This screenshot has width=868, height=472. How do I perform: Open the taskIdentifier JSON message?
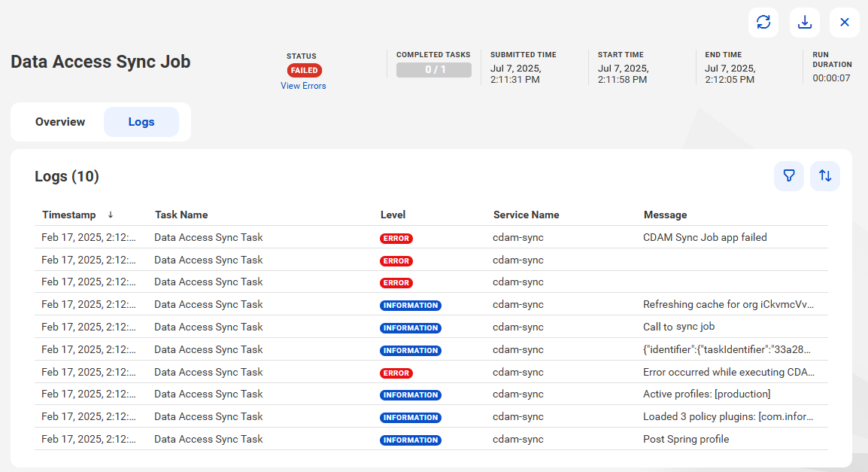pos(727,349)
